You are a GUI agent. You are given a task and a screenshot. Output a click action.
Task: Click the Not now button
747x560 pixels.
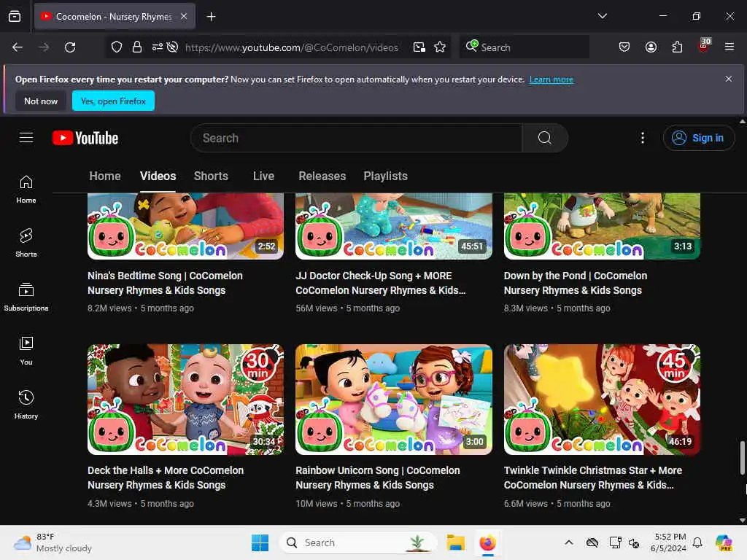pyautogui.click(x=41, y=101)
